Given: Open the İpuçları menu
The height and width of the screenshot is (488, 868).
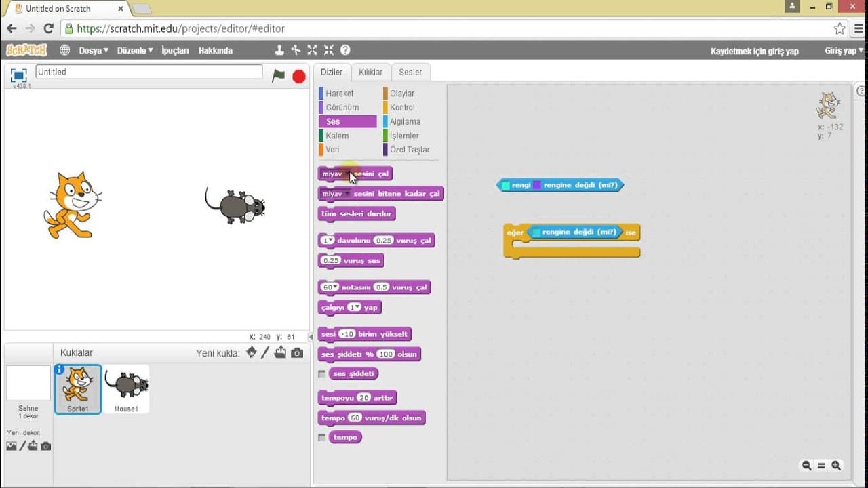Looking at the screenshot, I should point(175,51).
